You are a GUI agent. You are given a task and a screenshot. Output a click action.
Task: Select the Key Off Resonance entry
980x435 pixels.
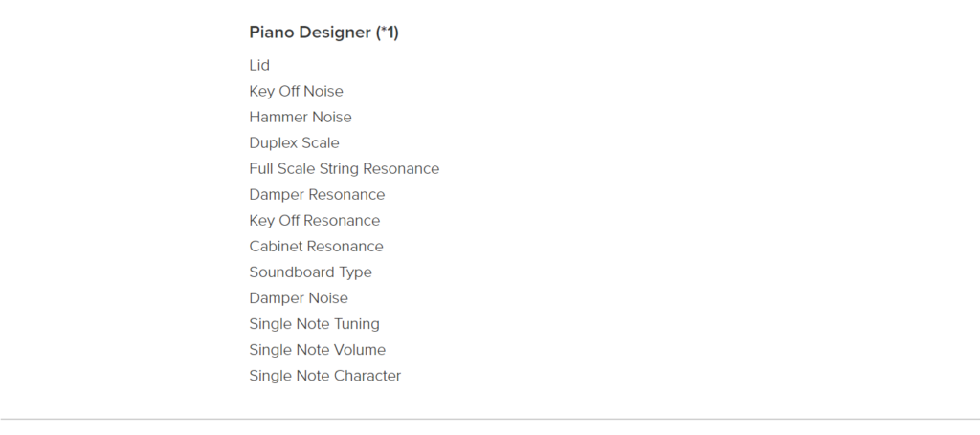click(x=314, y=221)
